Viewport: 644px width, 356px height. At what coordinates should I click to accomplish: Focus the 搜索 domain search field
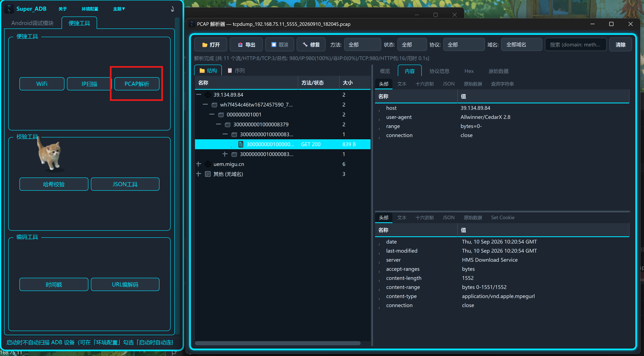pos(575,44)
